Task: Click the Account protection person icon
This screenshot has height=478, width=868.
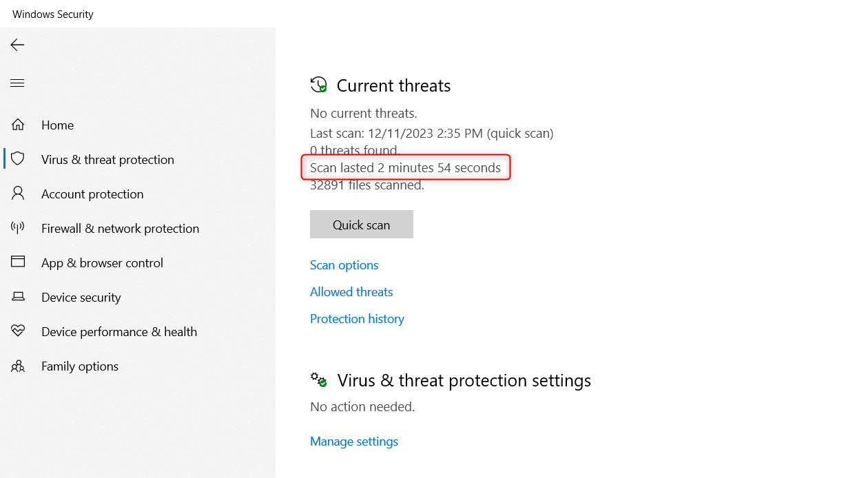Action: click(x=18, y=194)
